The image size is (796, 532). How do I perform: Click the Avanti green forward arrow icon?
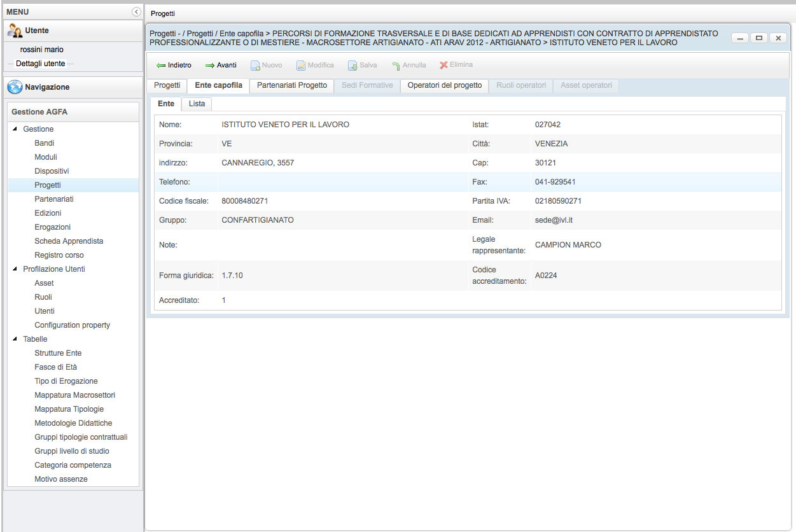pos(210,66)
